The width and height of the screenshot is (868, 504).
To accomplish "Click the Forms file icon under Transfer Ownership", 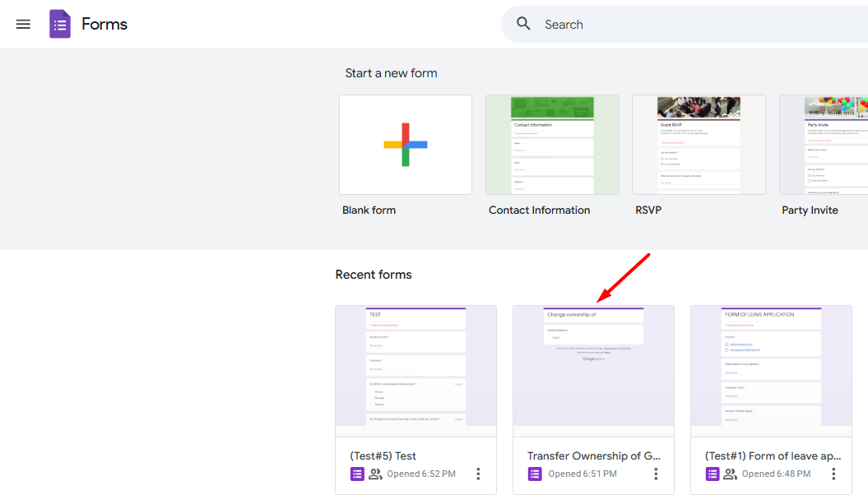I will click(535, 474).
